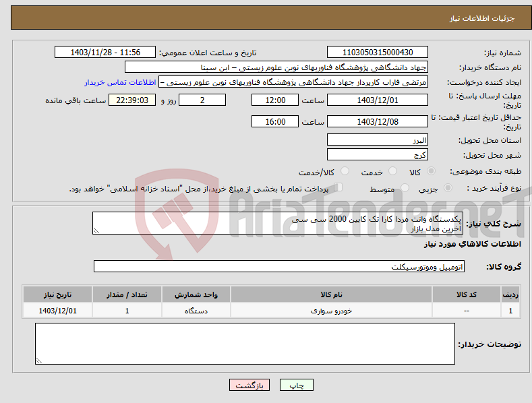Select the خدمت radio button
Screen dimensions: 532x403
click(392, 171)
